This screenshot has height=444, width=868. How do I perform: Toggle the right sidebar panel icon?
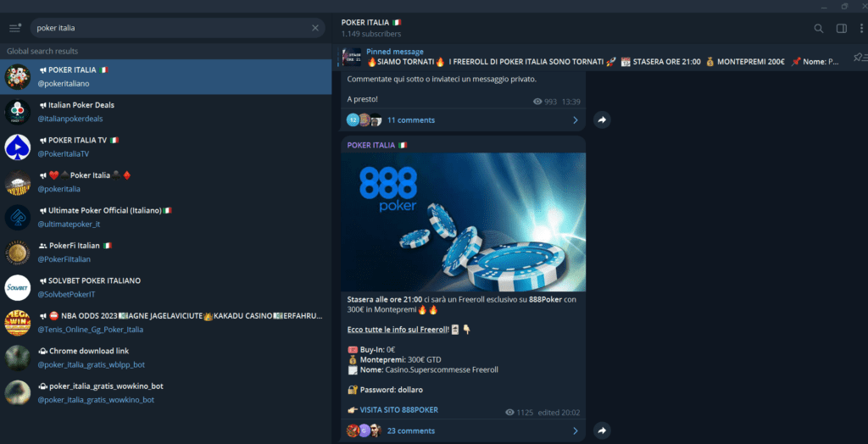click(x=842, y=28)
